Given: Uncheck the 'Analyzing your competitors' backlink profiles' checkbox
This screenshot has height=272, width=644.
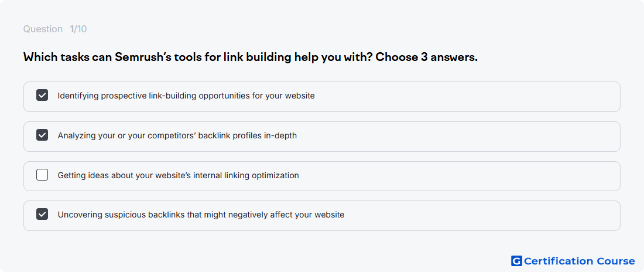Looking at the screenshot, I should point(42,135).
